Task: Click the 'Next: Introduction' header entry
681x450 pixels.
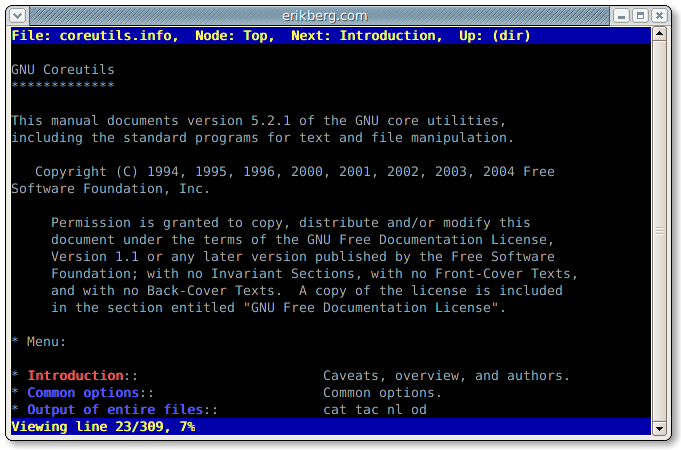Action: tap(367, 36)
